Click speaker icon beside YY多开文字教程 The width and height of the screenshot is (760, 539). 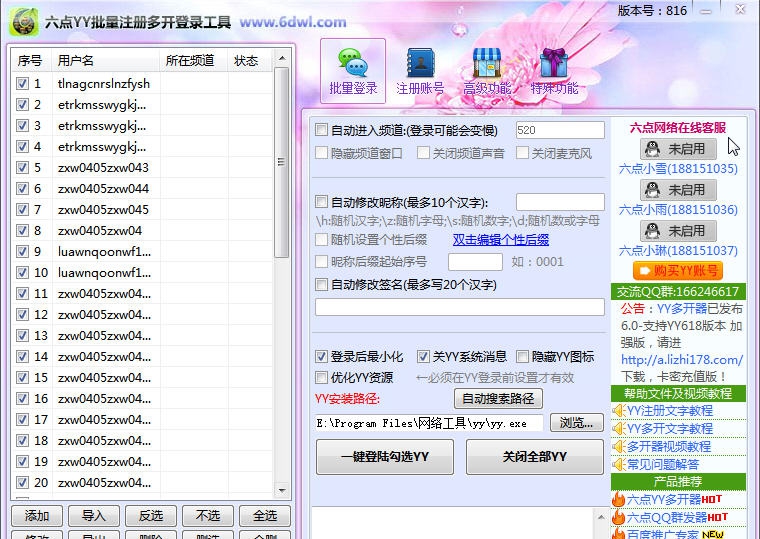(618, 428)
